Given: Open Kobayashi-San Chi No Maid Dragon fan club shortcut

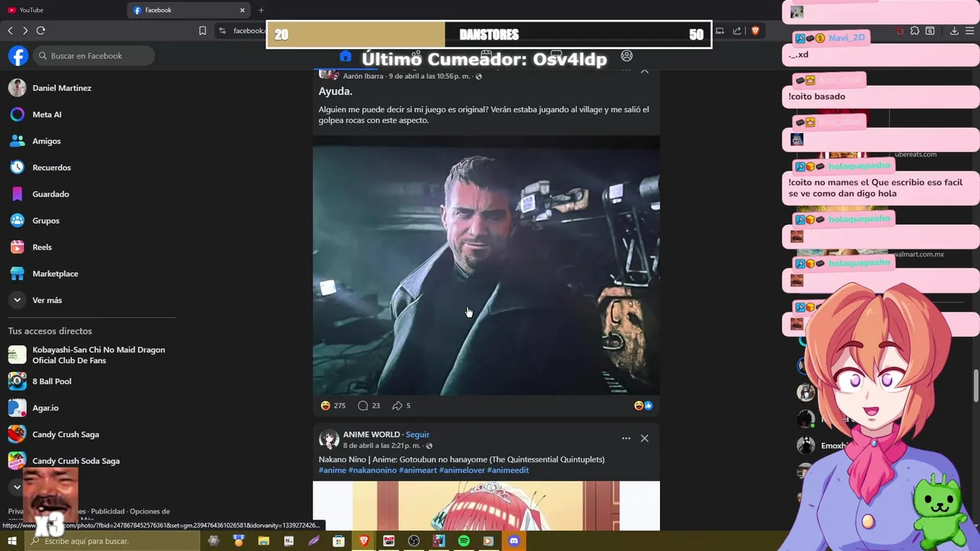Looking at the screenshot, I should click(x=88, y=355).
